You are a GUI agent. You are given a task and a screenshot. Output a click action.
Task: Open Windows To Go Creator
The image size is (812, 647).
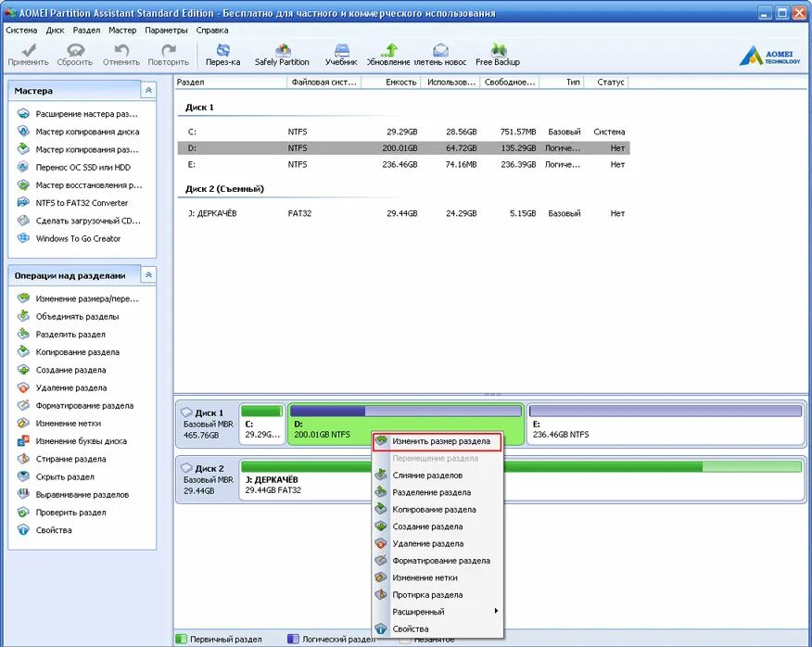pos(78,239)
